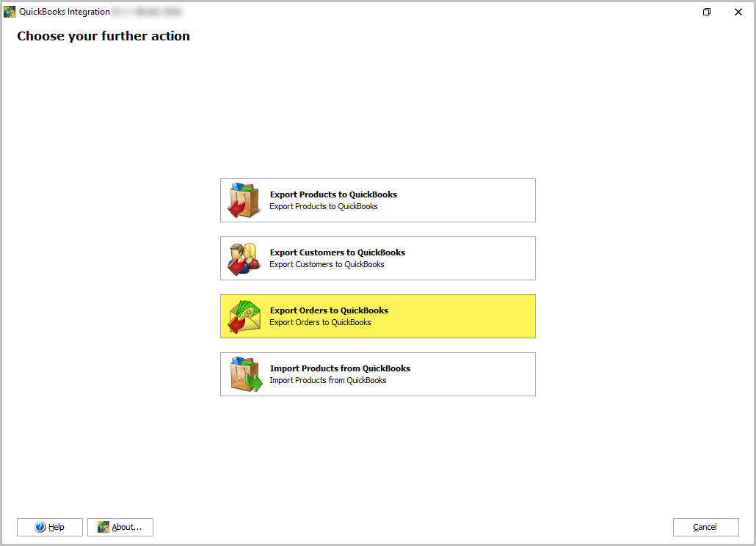The image size is (756, 546).
Task: Click the Import Products bag icon
Action: [247, 374]
